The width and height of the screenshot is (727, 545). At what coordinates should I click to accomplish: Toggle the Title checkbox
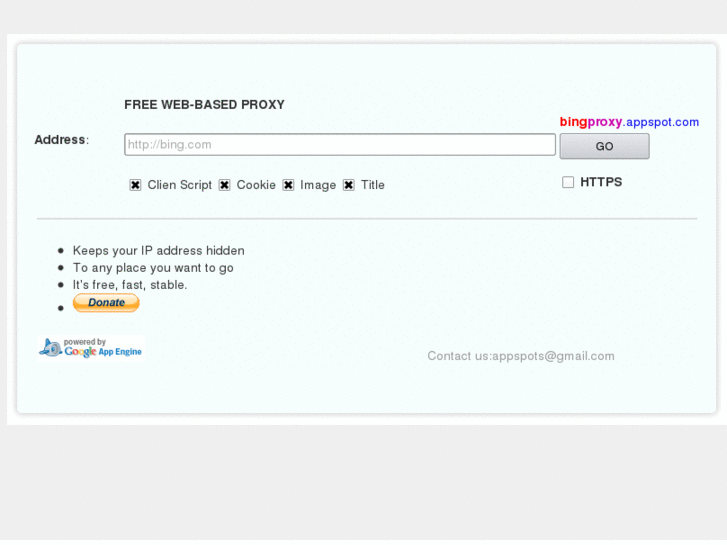pos(349,185)
